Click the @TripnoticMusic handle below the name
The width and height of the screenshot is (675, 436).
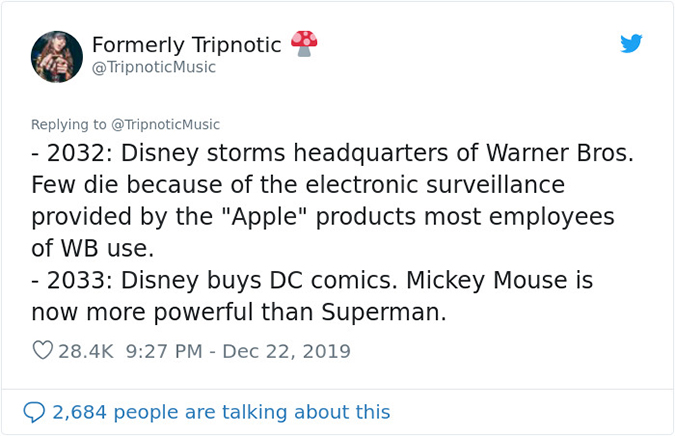pos(154,68)
